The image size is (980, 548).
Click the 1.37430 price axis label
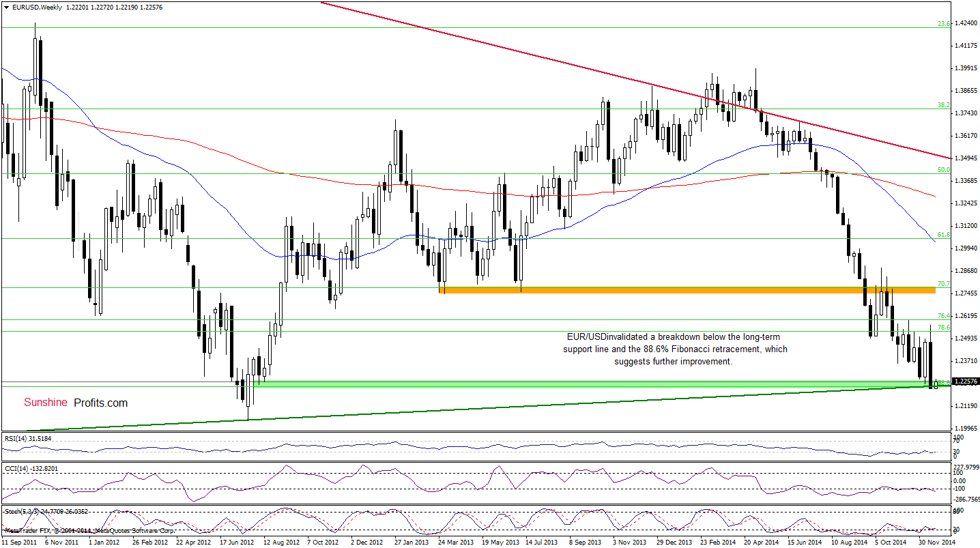[966, 113]
